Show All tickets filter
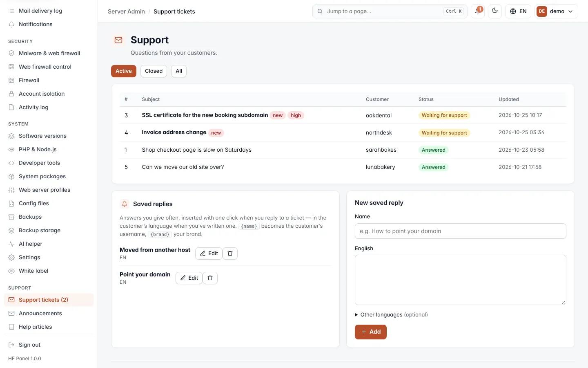 coord(179,71)
